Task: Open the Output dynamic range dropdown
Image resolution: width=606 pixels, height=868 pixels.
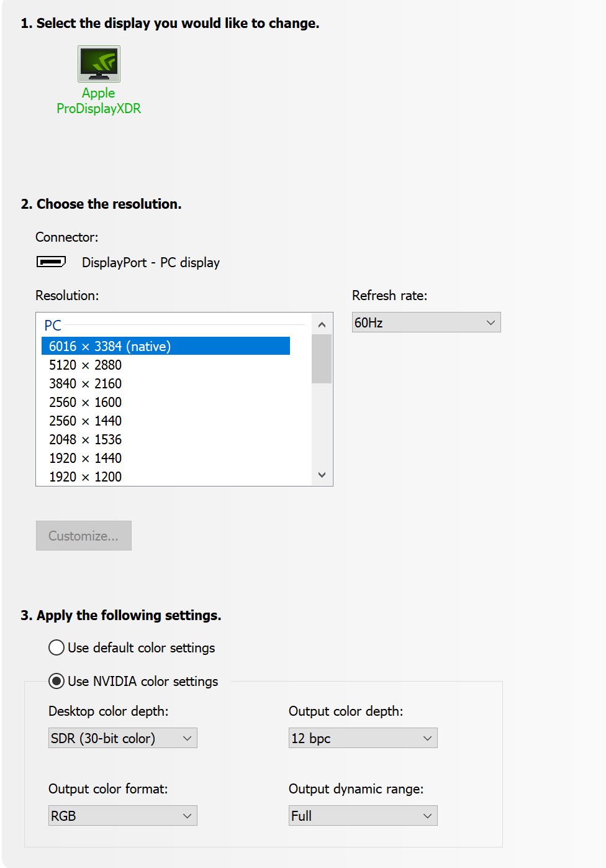Action: click(x=363, y=816)
